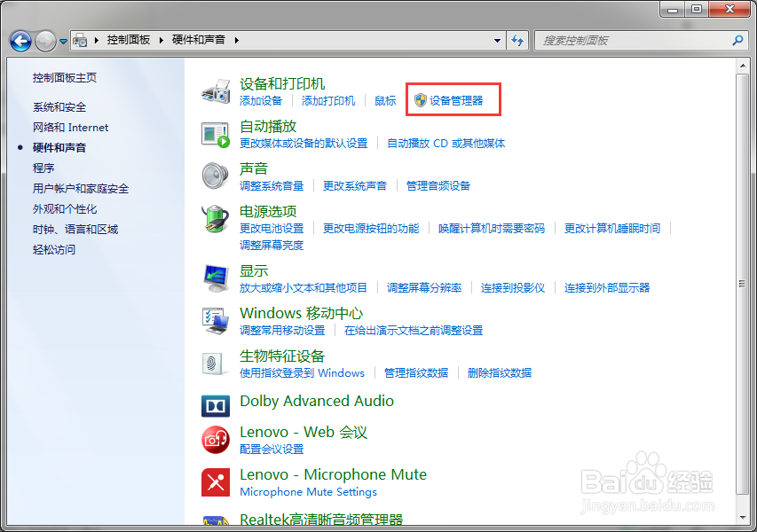Viewport: 757px width, 532px height.
Task: Click the Devices and Printers icon
Action: pos(216,90)
